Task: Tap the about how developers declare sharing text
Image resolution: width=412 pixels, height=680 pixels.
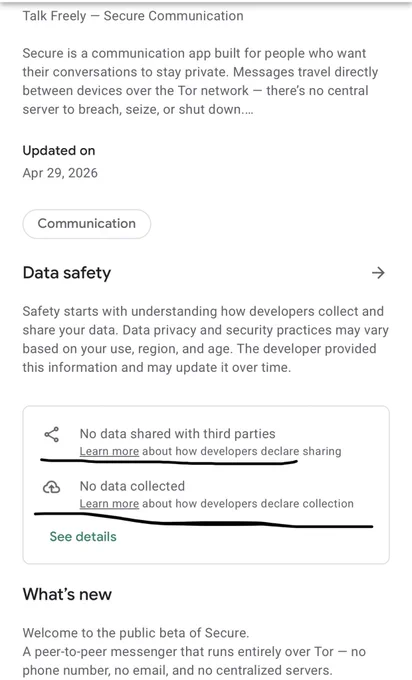Action: [242, 451]
